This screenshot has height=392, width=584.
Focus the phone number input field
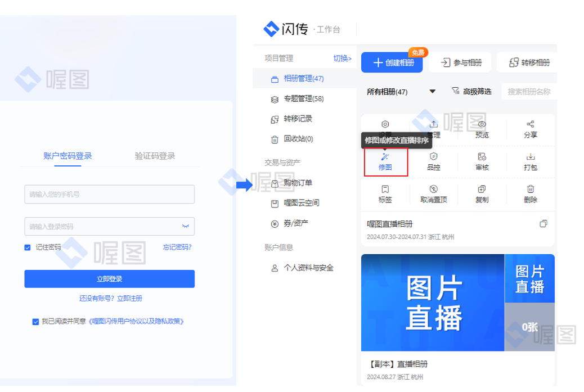(110, 195)
